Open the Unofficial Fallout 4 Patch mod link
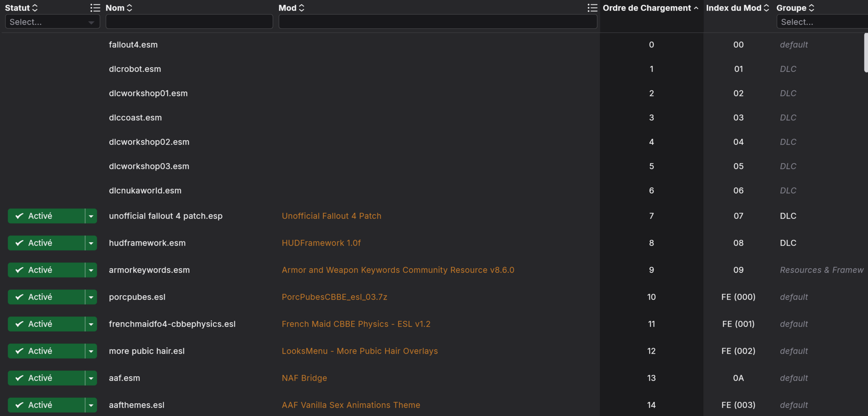Screen dimensions: 868x416 331,216
